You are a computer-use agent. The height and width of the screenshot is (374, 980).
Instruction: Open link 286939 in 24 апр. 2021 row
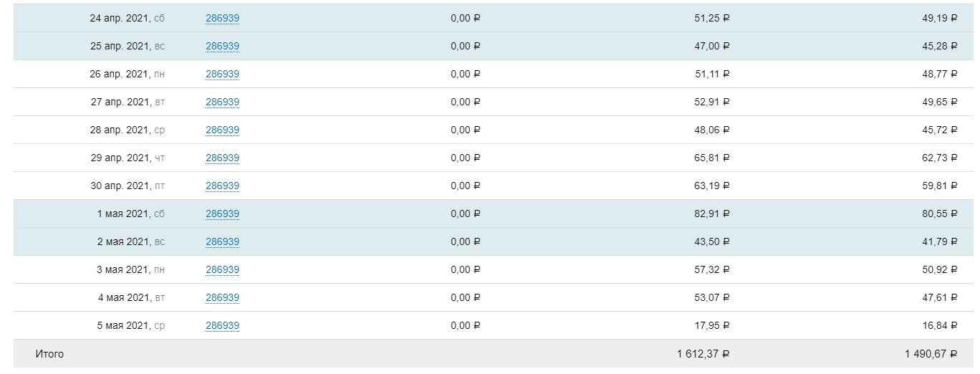tap(222, 19)
